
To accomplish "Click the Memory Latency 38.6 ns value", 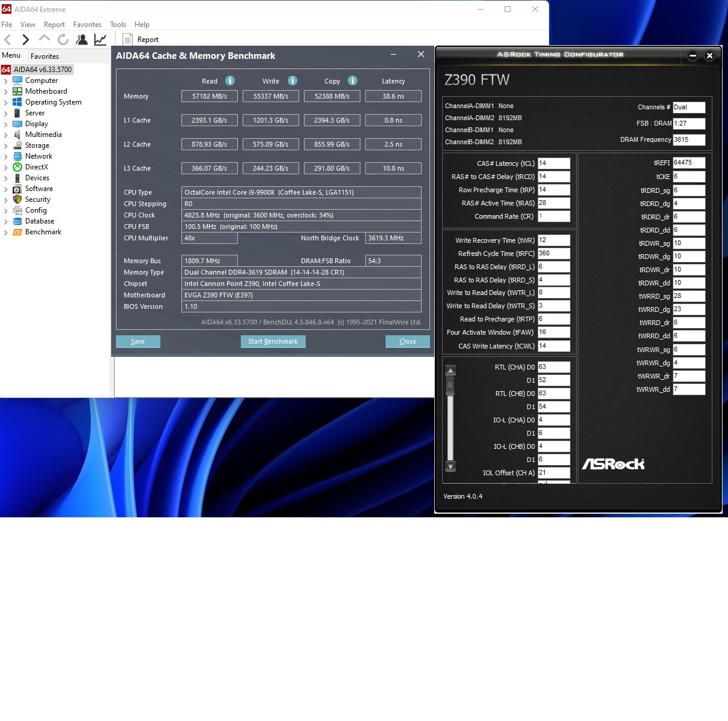I will (393, 96).
